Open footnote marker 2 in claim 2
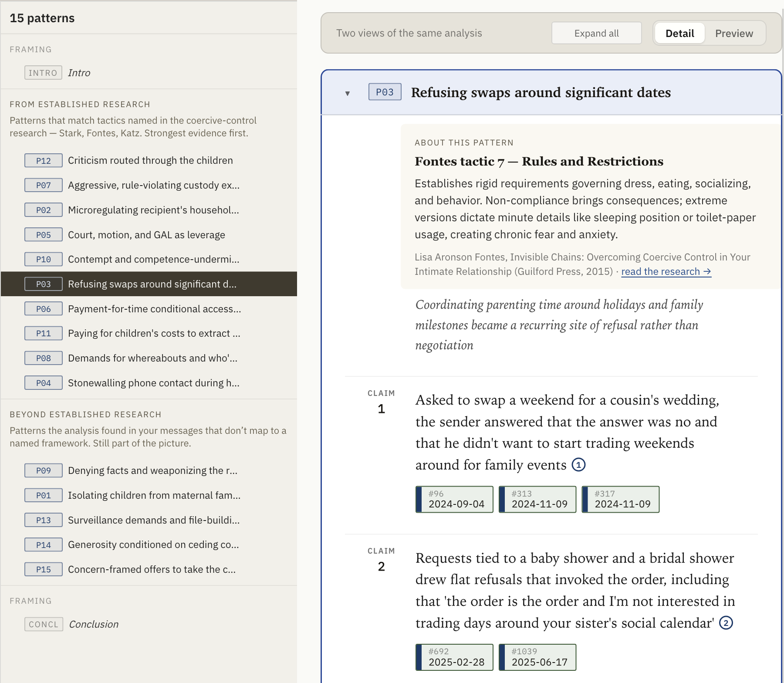The height and width of the screenshot is (683, 784). pos(726,623)
